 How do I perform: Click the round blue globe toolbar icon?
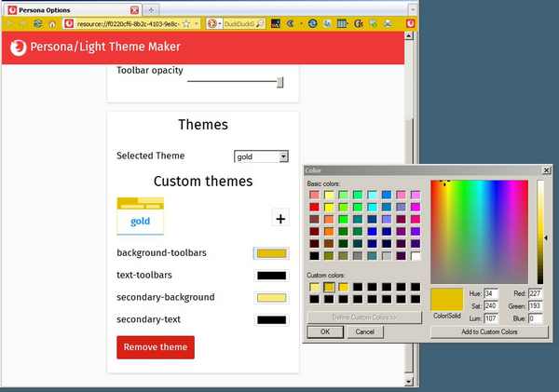(313, 24)
